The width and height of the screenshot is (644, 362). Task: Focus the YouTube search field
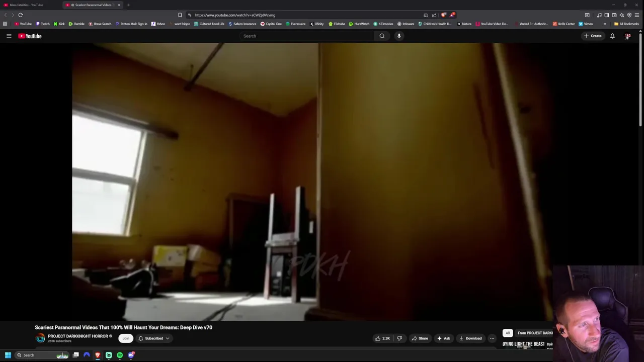(x=307, y=36)
